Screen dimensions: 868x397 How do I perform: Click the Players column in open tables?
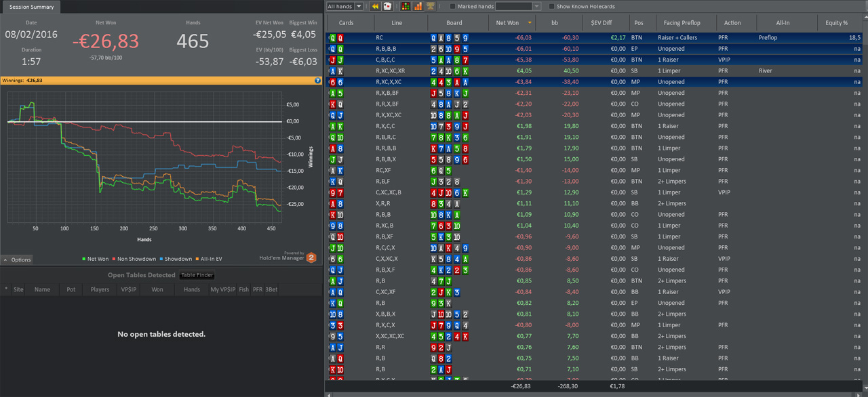pyautogui.click(x=100, y=289)
